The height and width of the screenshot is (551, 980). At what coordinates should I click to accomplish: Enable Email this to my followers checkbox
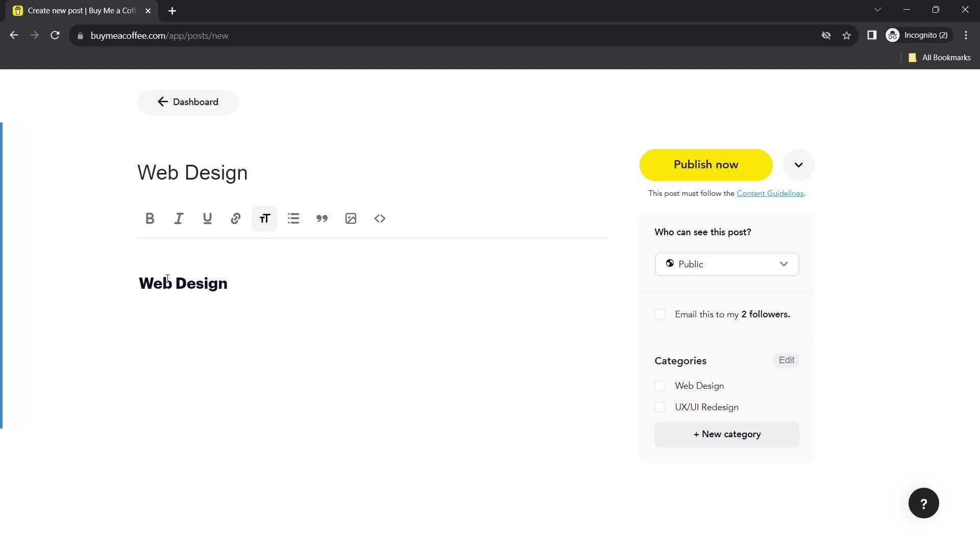(660, 314)
